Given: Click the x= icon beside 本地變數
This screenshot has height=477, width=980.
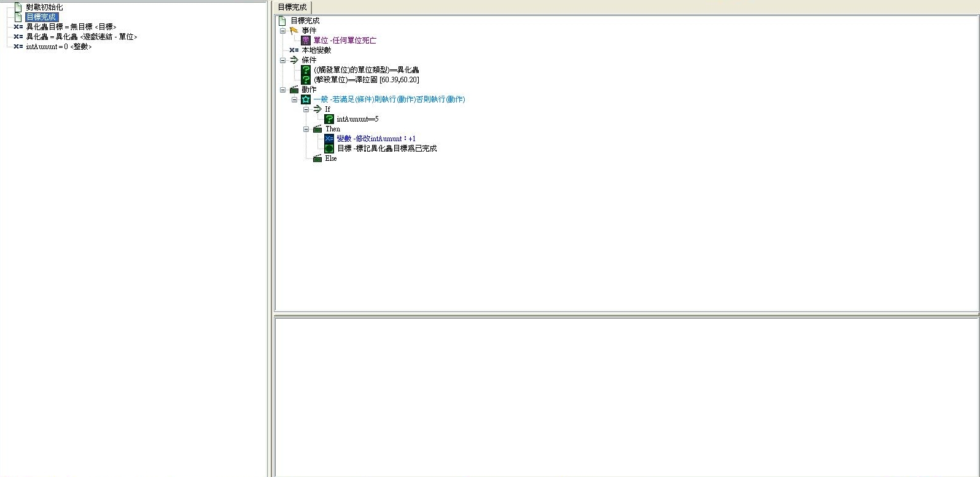Looking at the screenshot, I should click(x=294, y=50).
